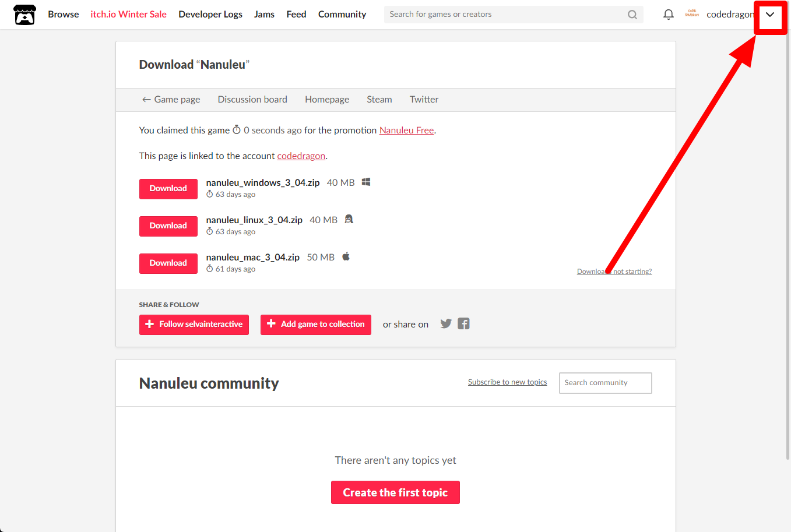Create the first topic
Viewport: 791px width, 532px height.
point(395,492)
